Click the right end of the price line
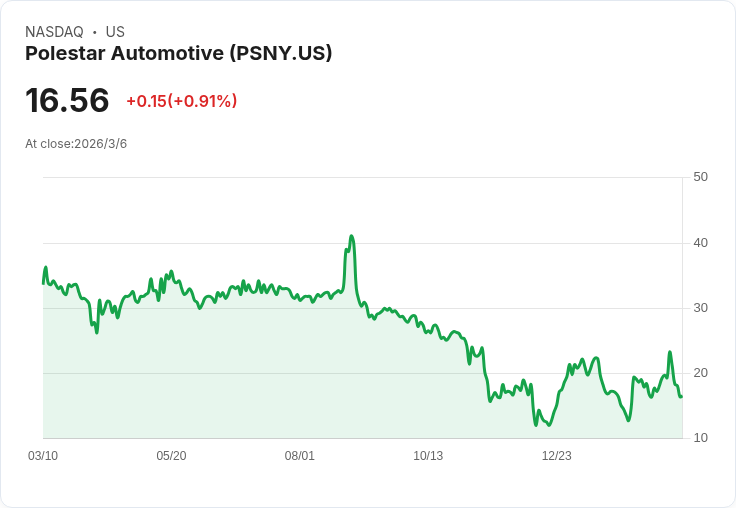Image resolution: width=736 pixels, height=508 pixels. click(681, 397)
